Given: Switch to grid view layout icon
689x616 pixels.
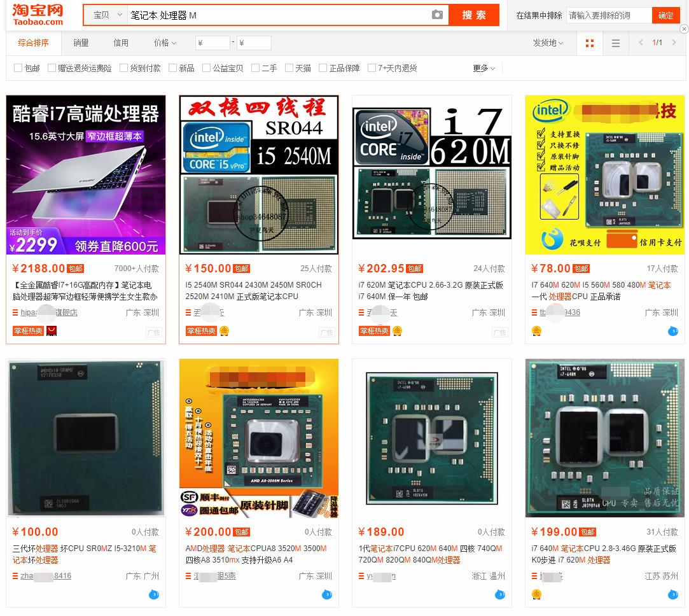Looking at the screenshot, I should [590, 43].
